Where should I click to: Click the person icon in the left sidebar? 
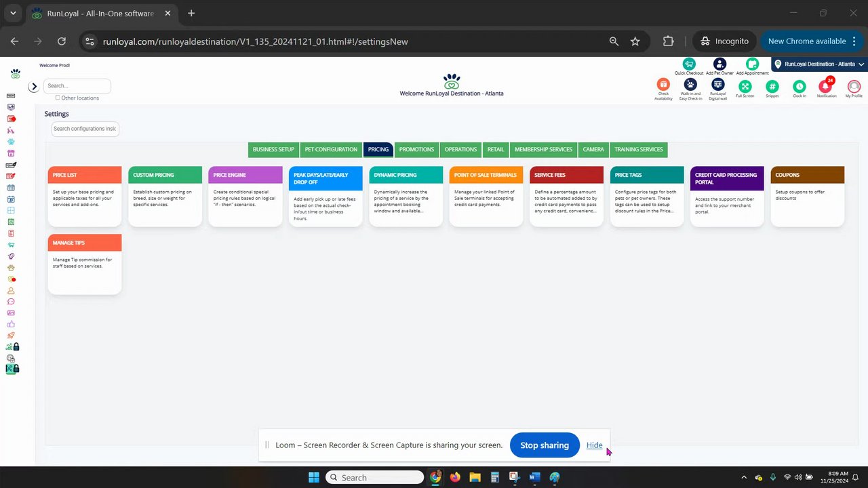11,290
